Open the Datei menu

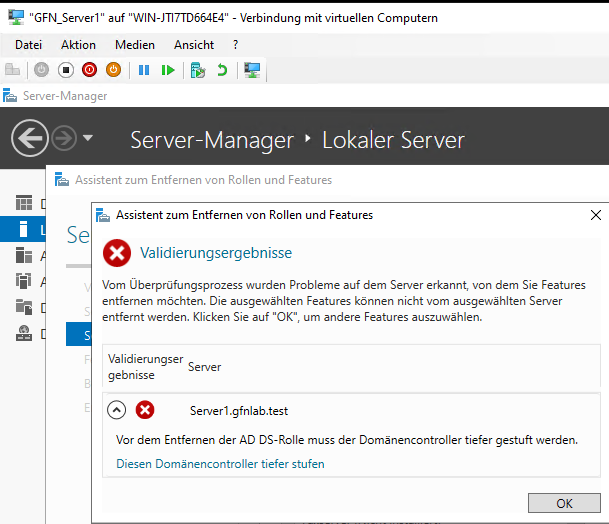(x=29, y=45)
